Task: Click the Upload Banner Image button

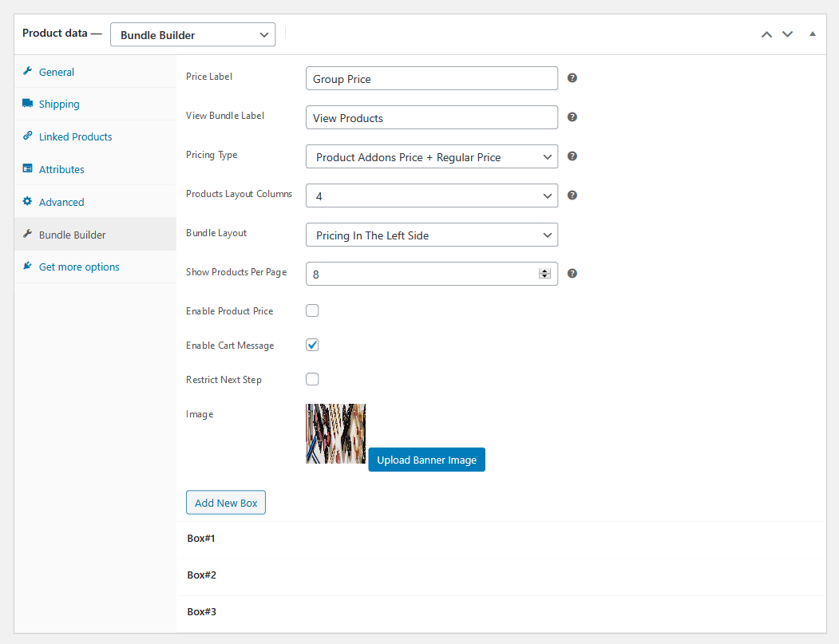Action: (x=426, y=460)
